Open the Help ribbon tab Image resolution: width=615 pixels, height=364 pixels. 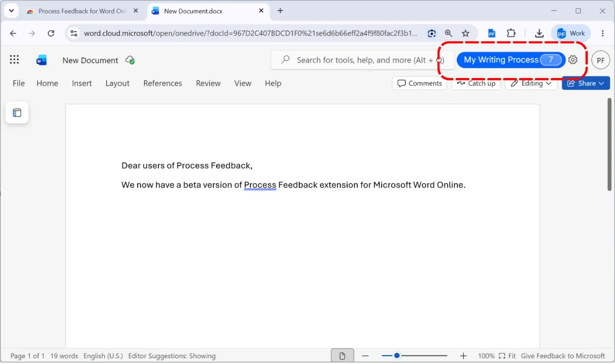click(273, 83)
